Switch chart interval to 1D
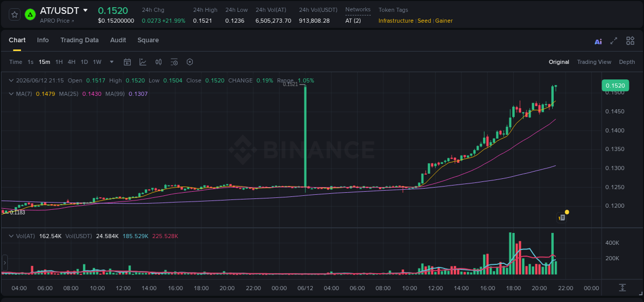644x302 pixels. pos(84,62)
